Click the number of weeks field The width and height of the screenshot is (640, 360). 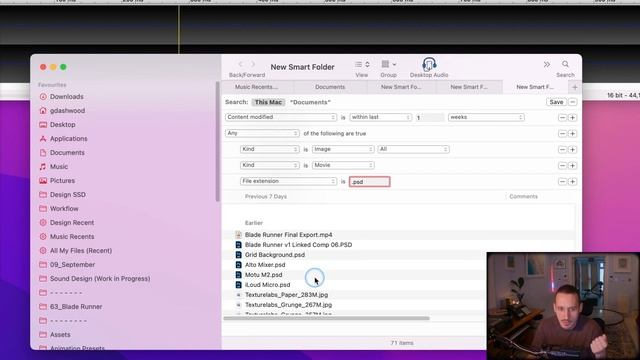pos(429,118)
